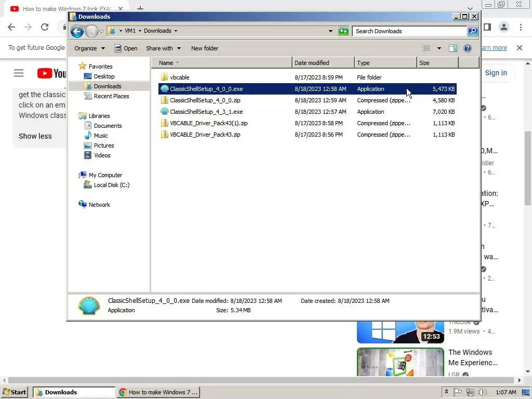Open Local Disk (C:)
Screen dimensions: 532x399
coord(112,185)
